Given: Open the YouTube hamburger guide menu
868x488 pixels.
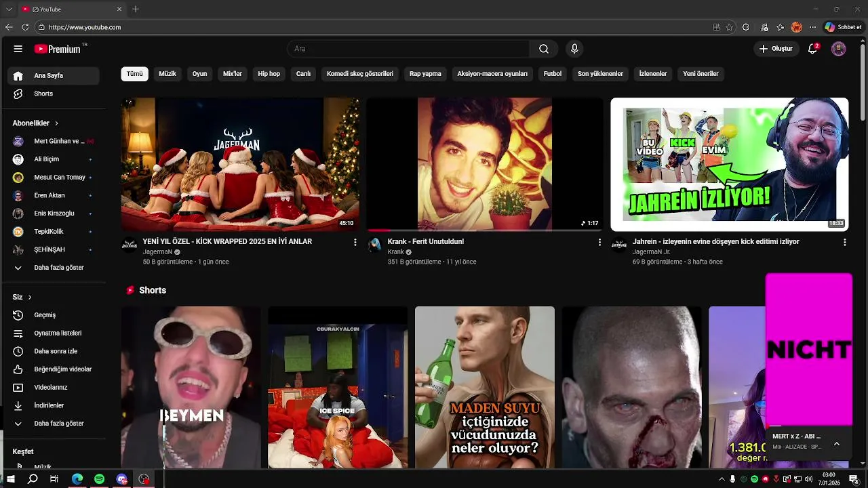Looking at the screenshot, I should point(18,49).
